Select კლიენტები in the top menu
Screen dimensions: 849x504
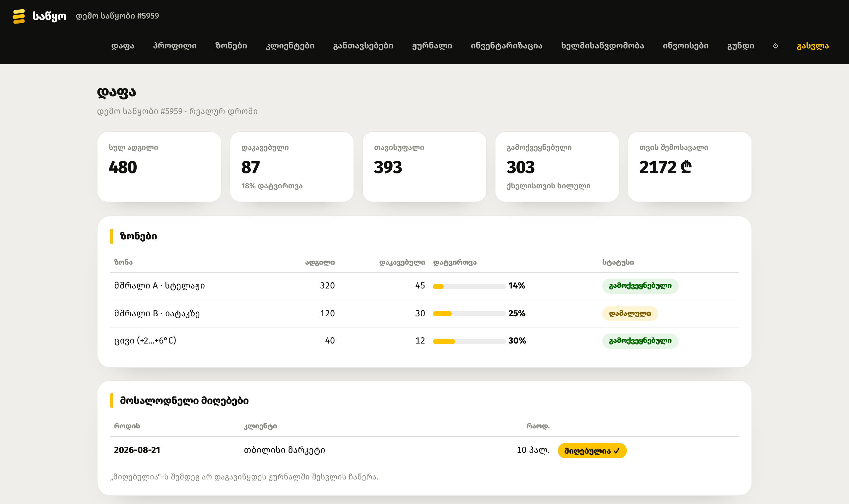tap(290, 46)
